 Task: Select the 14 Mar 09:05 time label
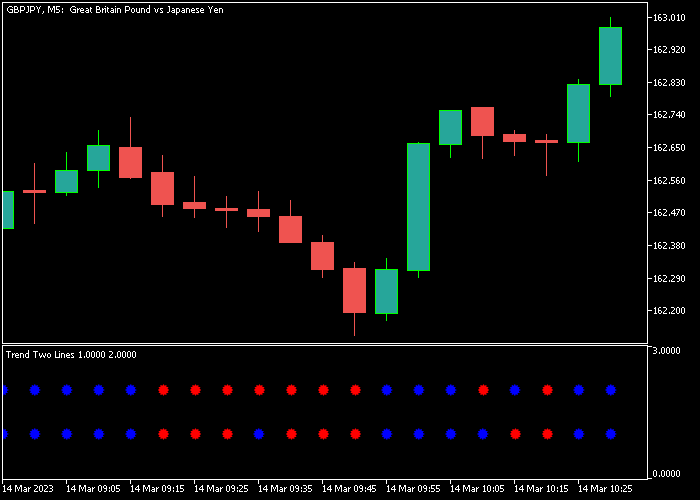click(93, 489)
